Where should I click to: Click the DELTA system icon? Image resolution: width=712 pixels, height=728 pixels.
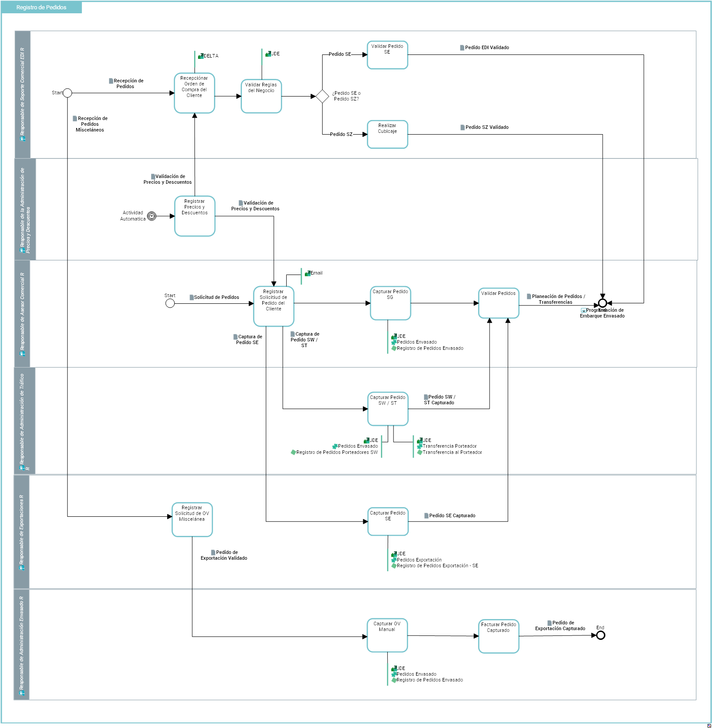coord(201,56)
